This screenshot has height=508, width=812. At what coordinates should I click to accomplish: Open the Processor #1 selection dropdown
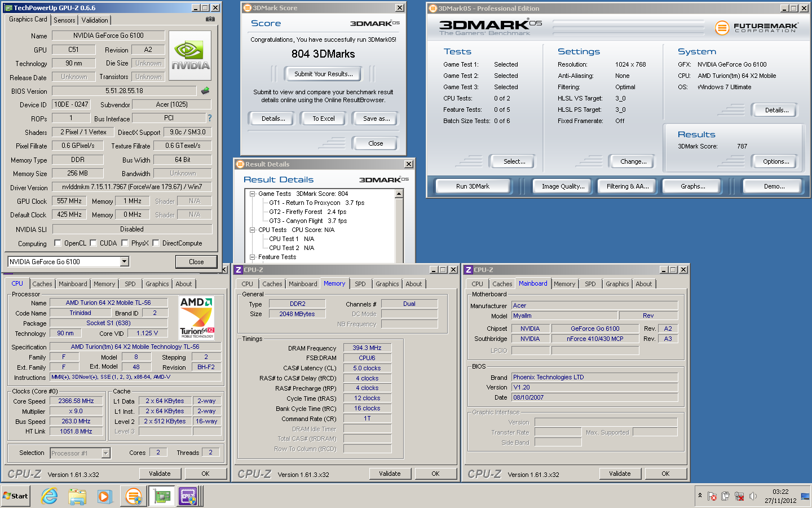(x=105, y=453)
